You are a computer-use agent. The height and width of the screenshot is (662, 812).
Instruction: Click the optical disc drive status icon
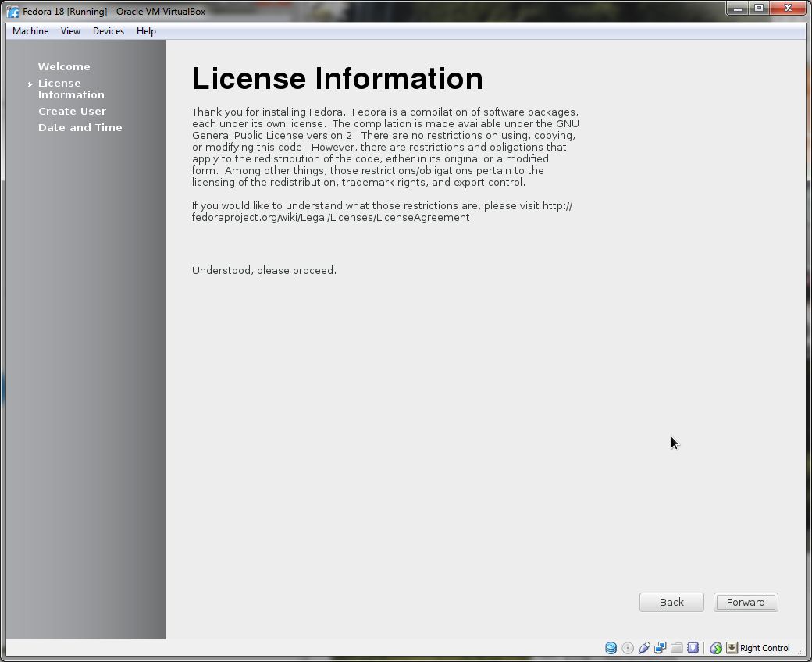click(628, 648)
